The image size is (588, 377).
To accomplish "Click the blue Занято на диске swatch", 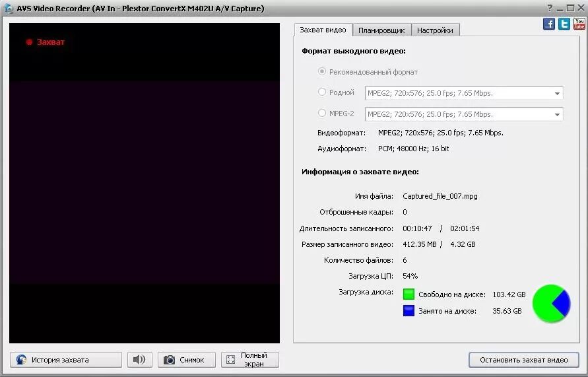I will (x=408, y=310).
